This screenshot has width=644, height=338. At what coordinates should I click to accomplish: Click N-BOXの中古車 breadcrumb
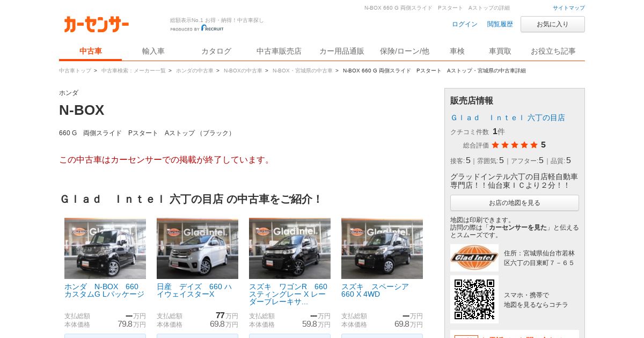(243, 71)
